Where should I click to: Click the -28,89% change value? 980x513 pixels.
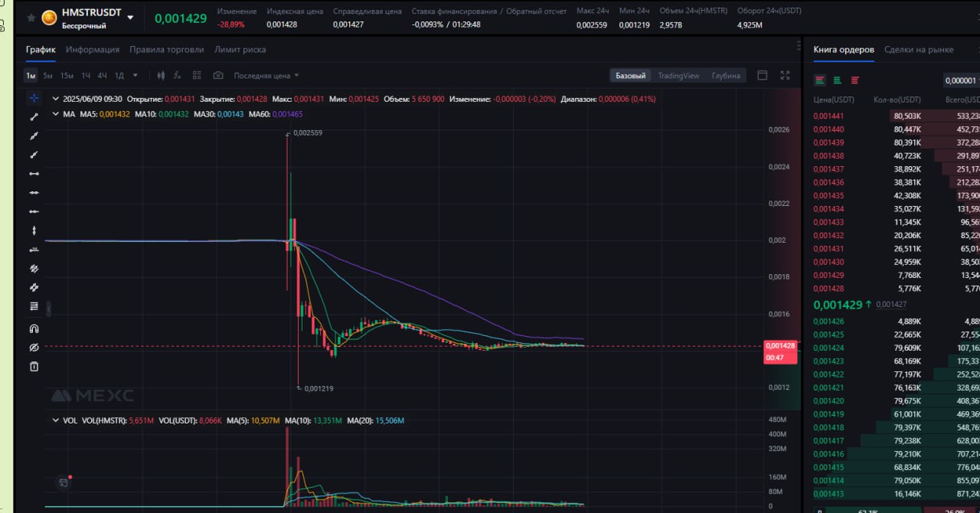coord(233,25)
